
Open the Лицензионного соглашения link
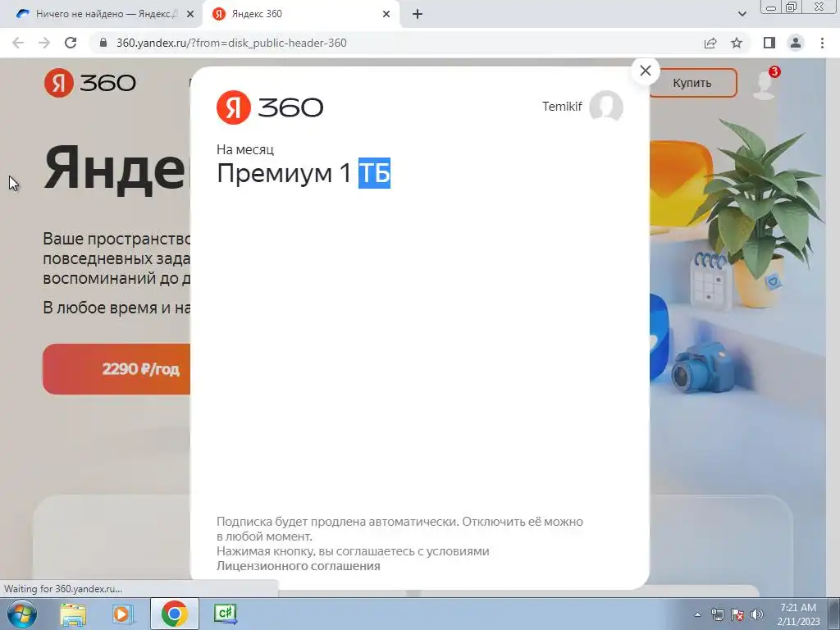(299, 566)
